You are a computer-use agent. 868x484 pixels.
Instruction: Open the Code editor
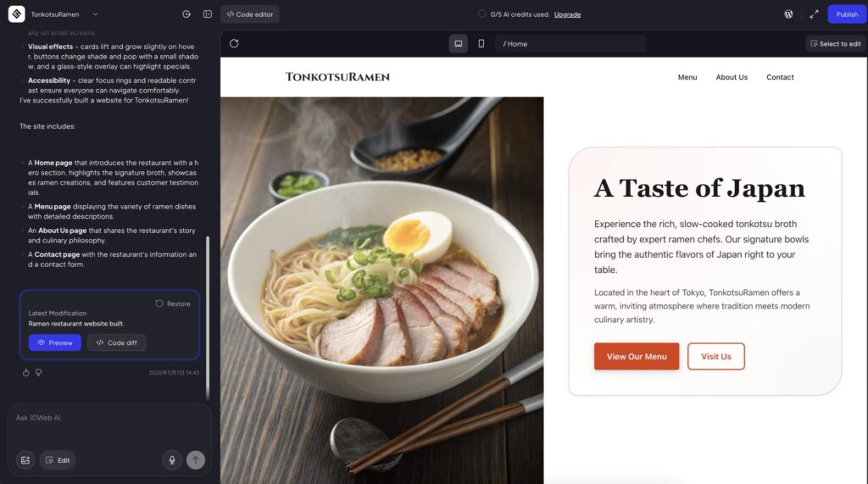tap(250, 14)
